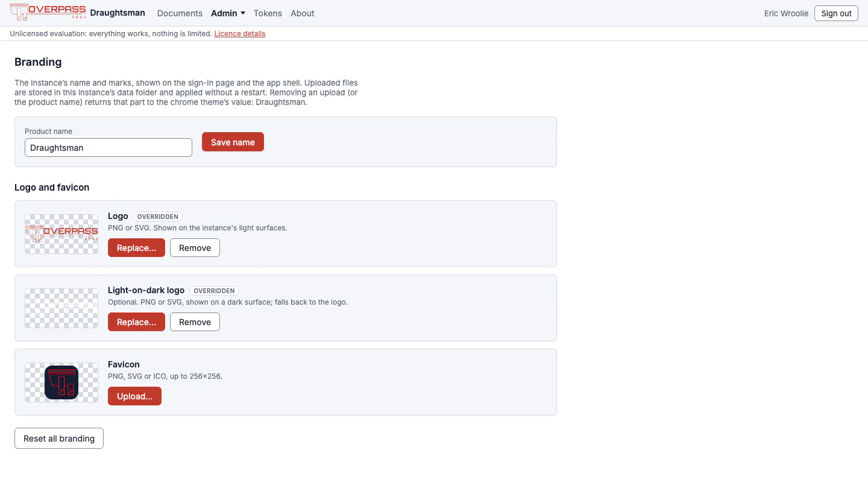
Task: Go to the Documents page
Action: [x=180, y=13]
